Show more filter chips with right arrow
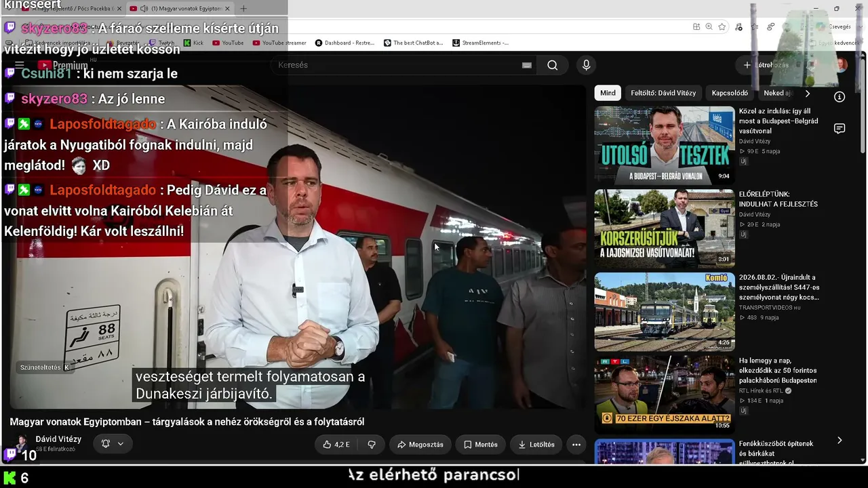 point(807,93)
